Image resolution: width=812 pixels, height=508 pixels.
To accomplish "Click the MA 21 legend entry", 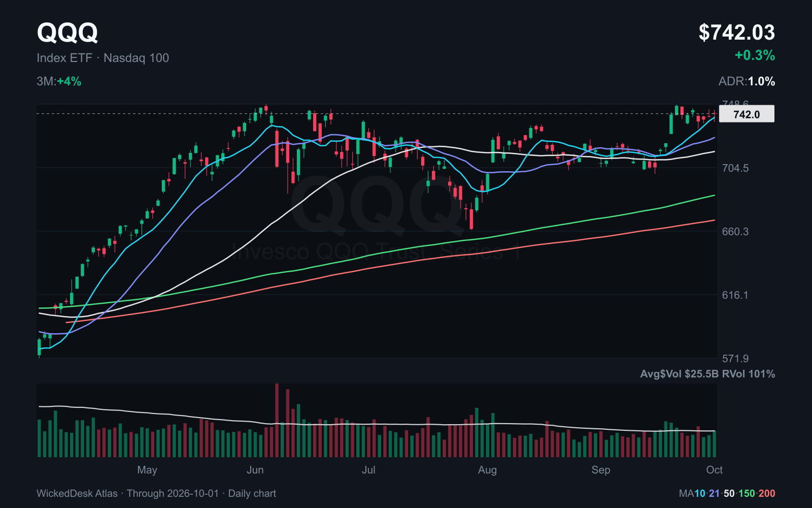I will pos(715,493).
